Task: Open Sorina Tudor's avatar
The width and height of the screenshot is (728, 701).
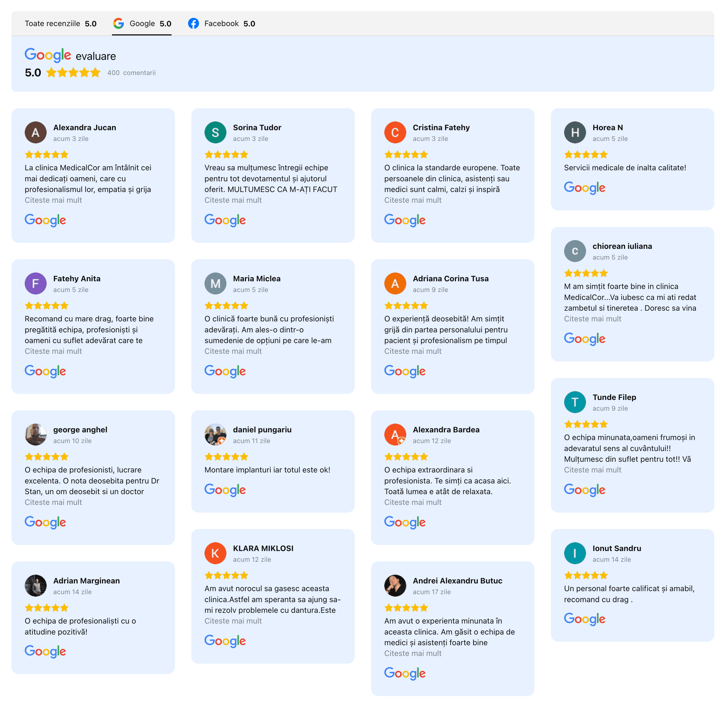Action: (x=215, y=132)
